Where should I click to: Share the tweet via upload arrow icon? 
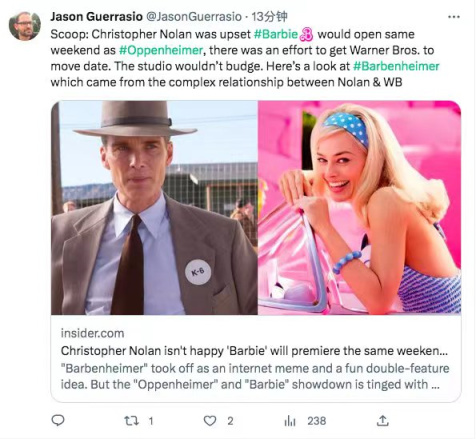[383, 421]
